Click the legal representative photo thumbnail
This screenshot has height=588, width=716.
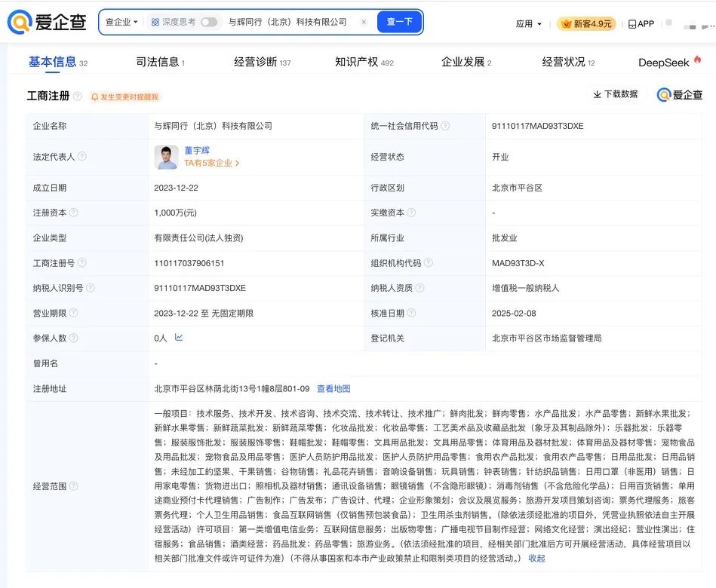(x=166, y=157)
